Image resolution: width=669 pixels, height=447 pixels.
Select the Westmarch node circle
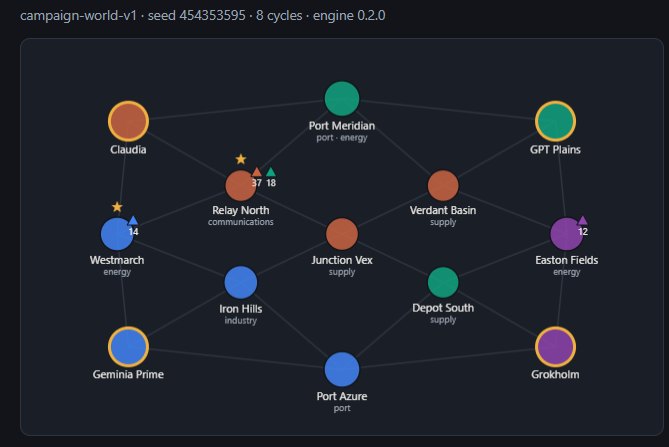point(117,234)
